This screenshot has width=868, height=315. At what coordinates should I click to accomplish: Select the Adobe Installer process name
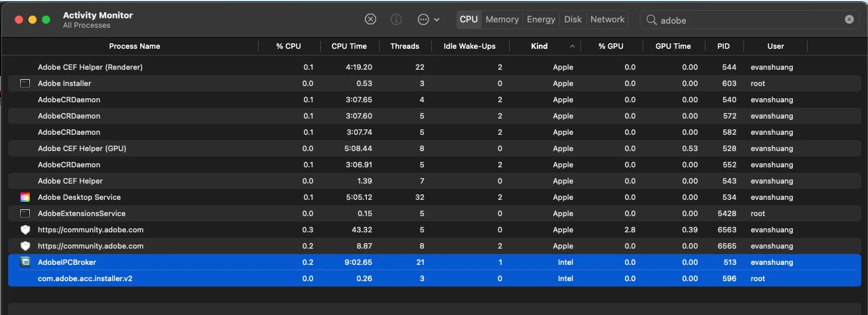(x=64, y=83)
